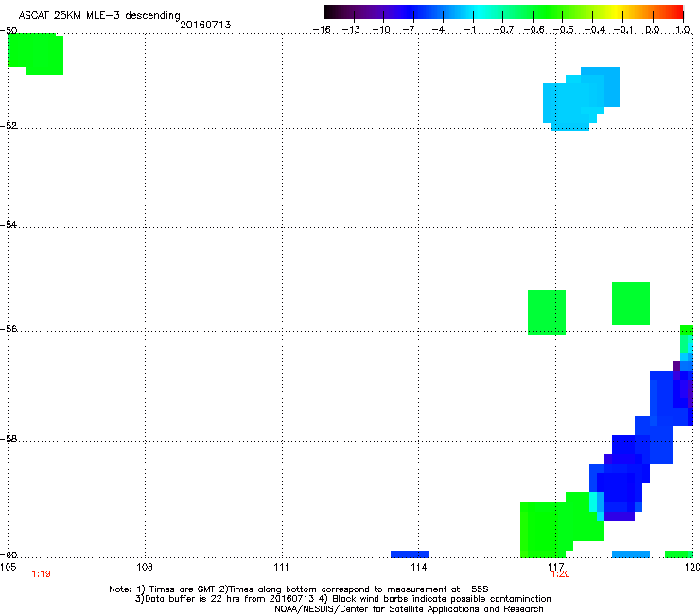Click the -0.5 label on the color scale
This screenshot has width=700, height=615.
[564, 30]
